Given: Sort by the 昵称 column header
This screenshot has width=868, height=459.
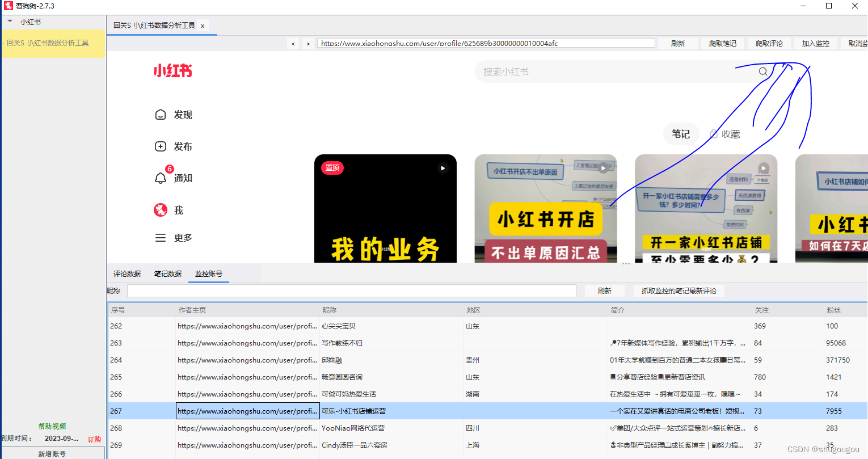Looking at the screenshot, I should [392, 310].
